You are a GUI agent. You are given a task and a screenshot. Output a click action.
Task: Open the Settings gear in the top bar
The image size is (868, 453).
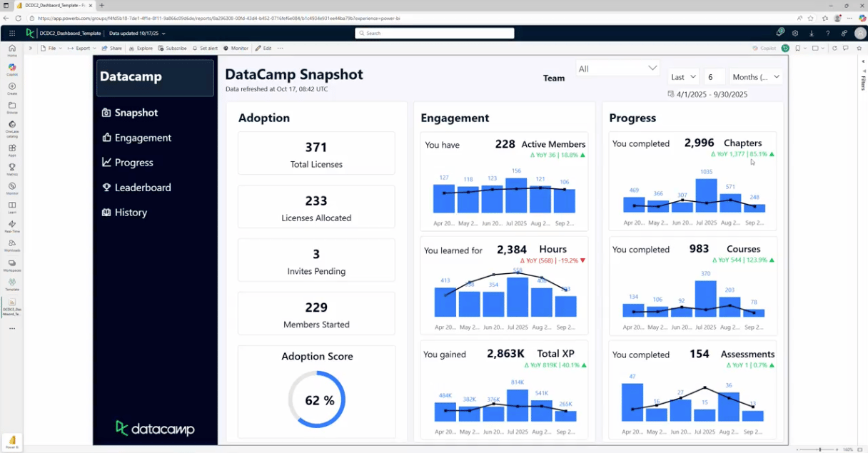tap(795, 33)
